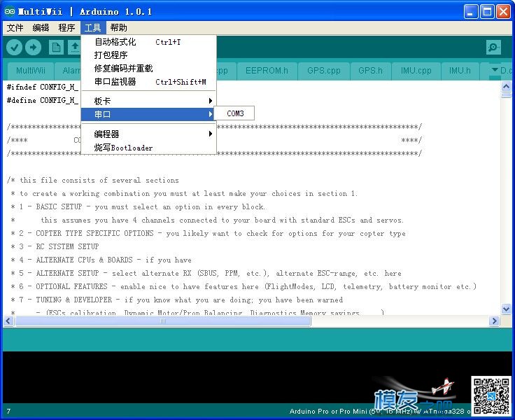515x420 pixels.
Task: Click the 'COPTER TYPE SPECIFIC OPTIONS' line
Action: coord(209,233)
